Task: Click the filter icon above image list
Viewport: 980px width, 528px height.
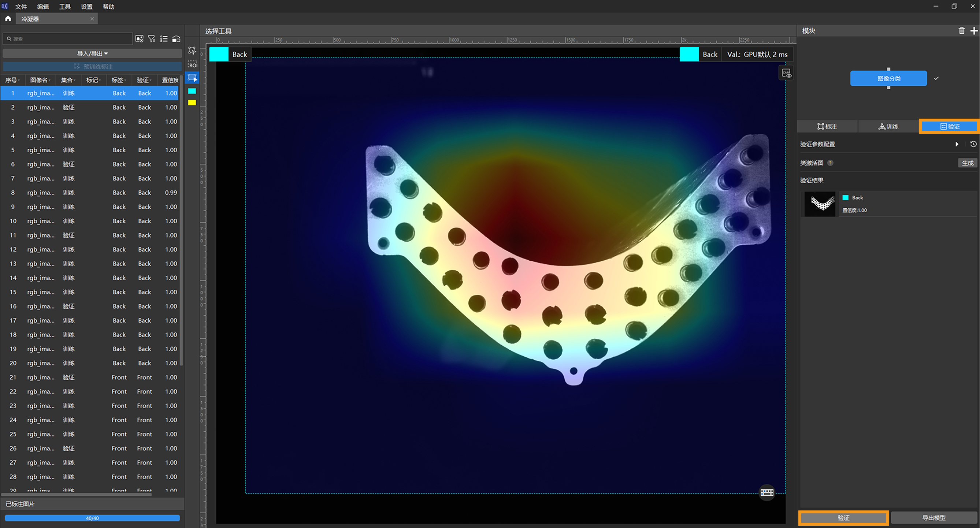Action: (151, 39)
